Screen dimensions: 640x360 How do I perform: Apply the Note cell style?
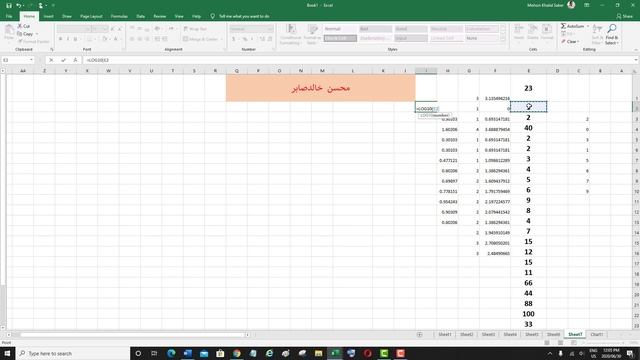482,38
